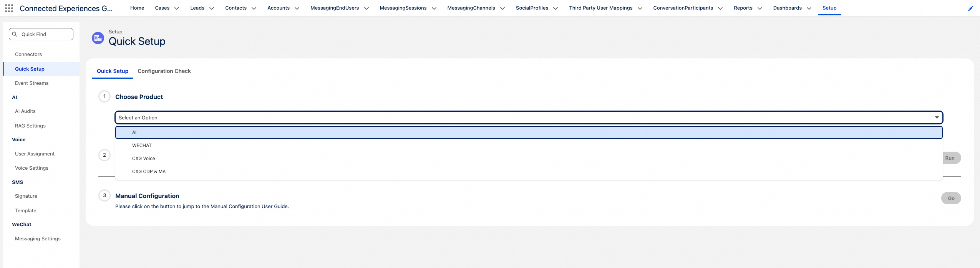
Task: Click the Run button
Action: click(x=952, y=158)
